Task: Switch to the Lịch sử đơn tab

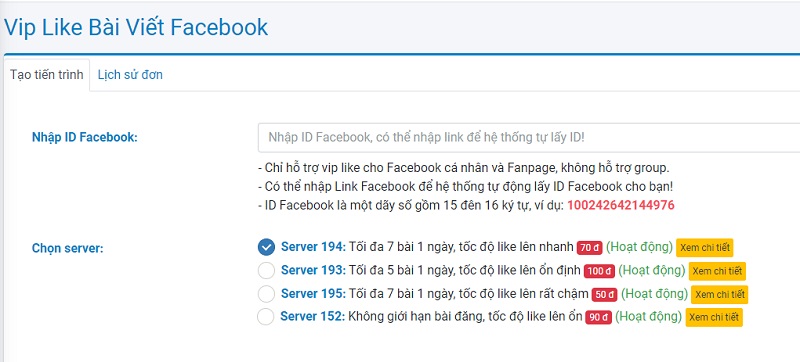Action: (130, 75)
